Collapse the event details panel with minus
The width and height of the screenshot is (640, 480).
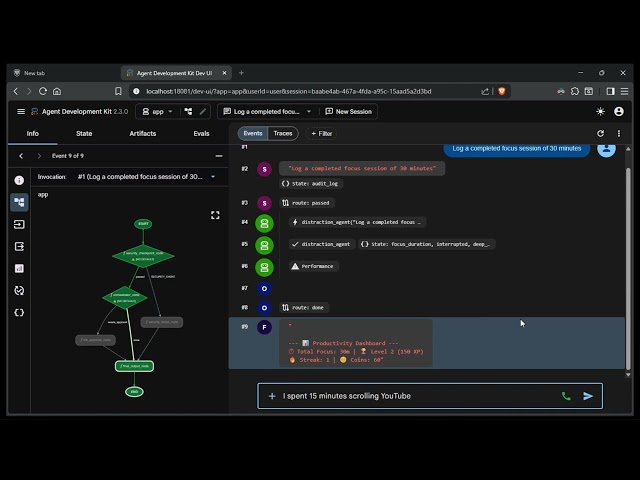(219, 156)
